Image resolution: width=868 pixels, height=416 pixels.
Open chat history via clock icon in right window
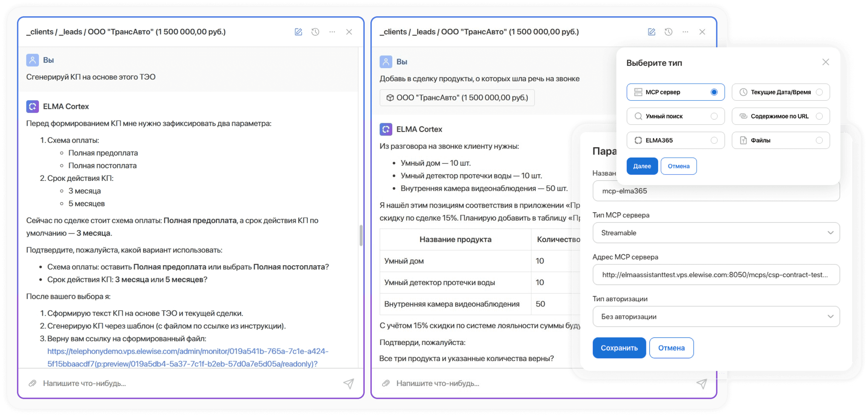(x=669, y=32)
